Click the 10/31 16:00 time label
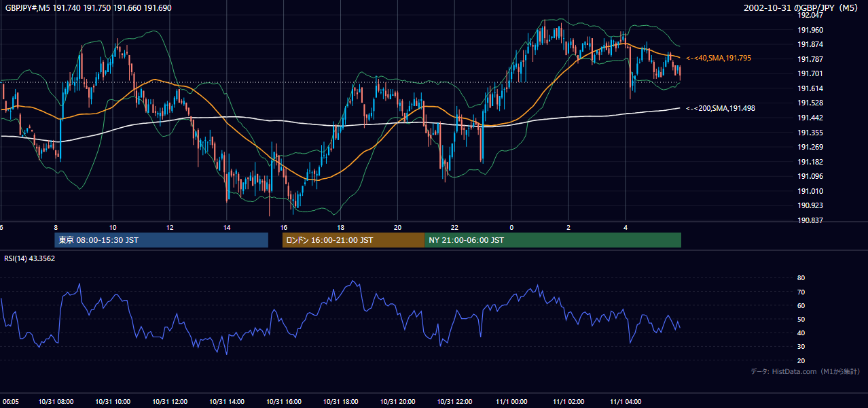 tap(284, 402)
